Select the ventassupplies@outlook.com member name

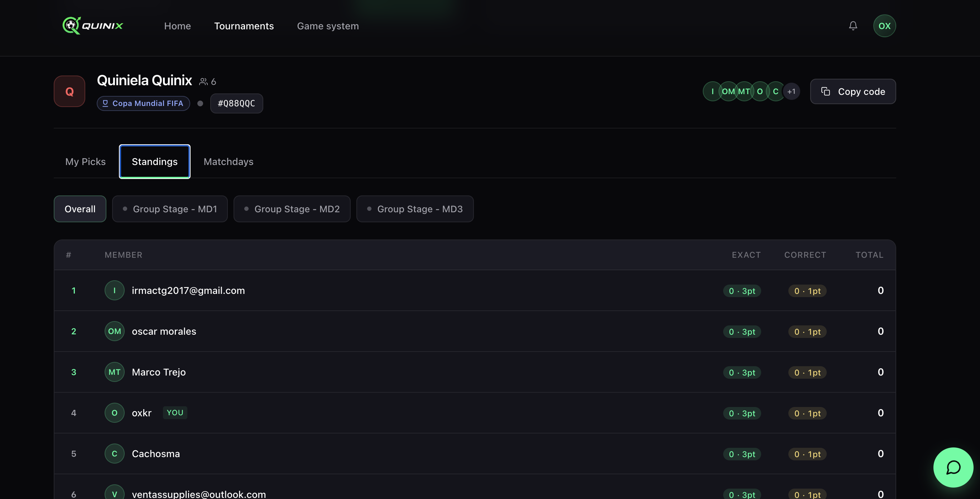coord(198,494)
